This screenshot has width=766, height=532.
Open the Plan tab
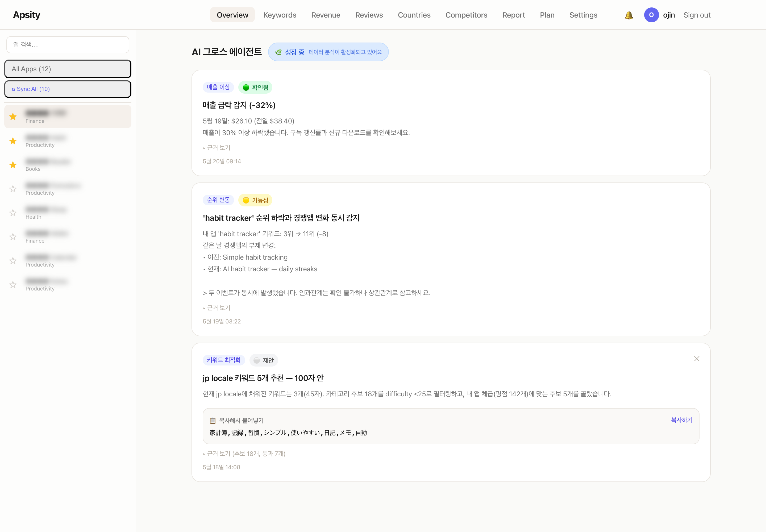(547, 15)
